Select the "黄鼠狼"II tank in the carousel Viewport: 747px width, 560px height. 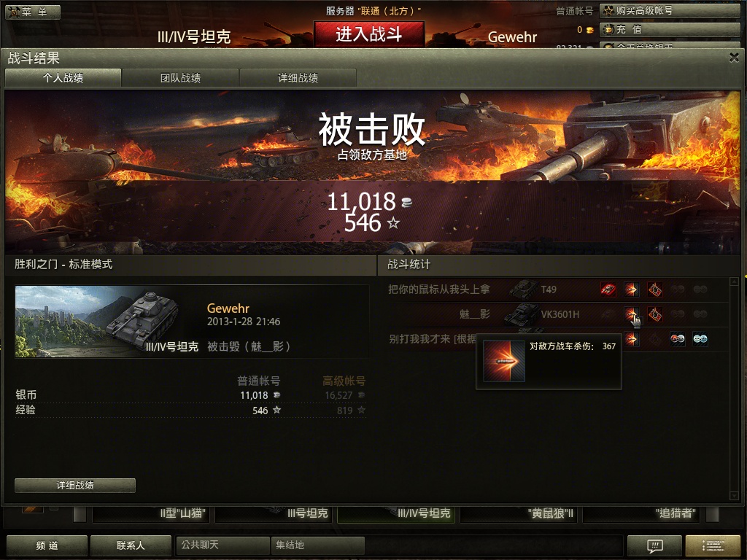[x=519, y=513]
